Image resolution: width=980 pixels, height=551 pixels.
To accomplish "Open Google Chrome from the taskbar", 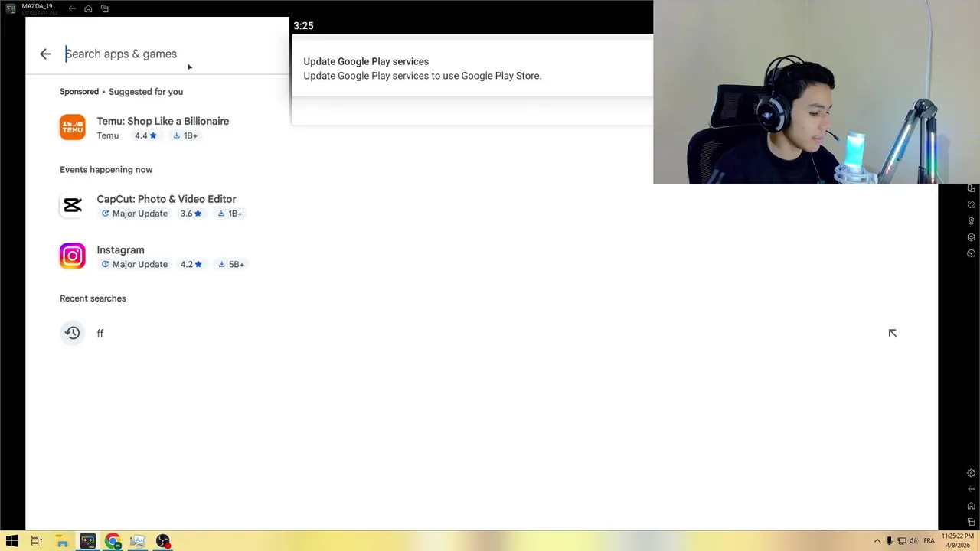I will (113, 541).
